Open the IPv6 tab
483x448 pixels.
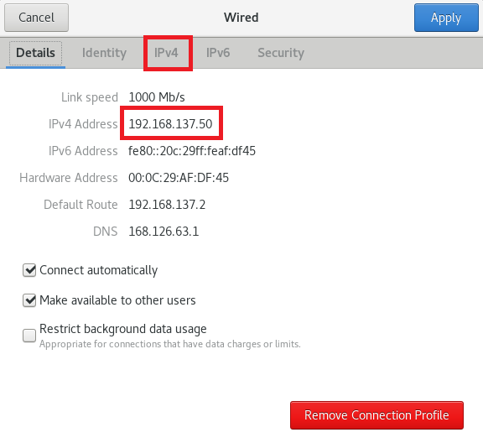[218, 53]
